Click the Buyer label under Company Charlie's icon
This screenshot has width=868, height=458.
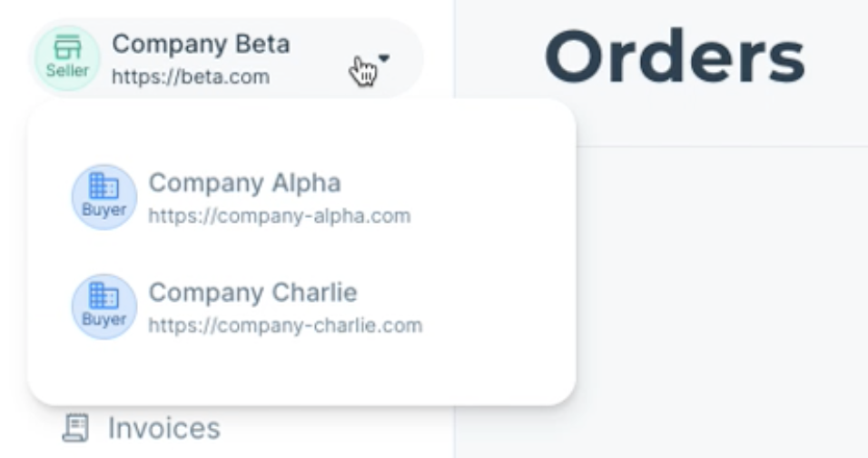click(104, 319)
